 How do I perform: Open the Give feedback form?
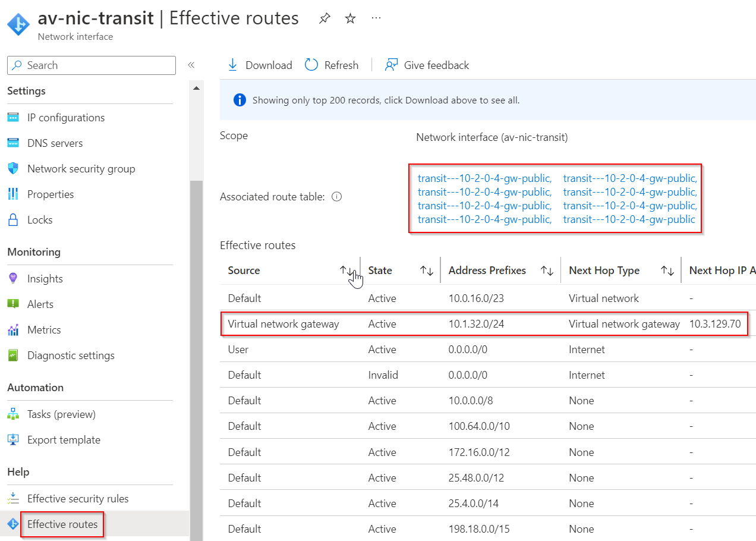tap(427, 65)
